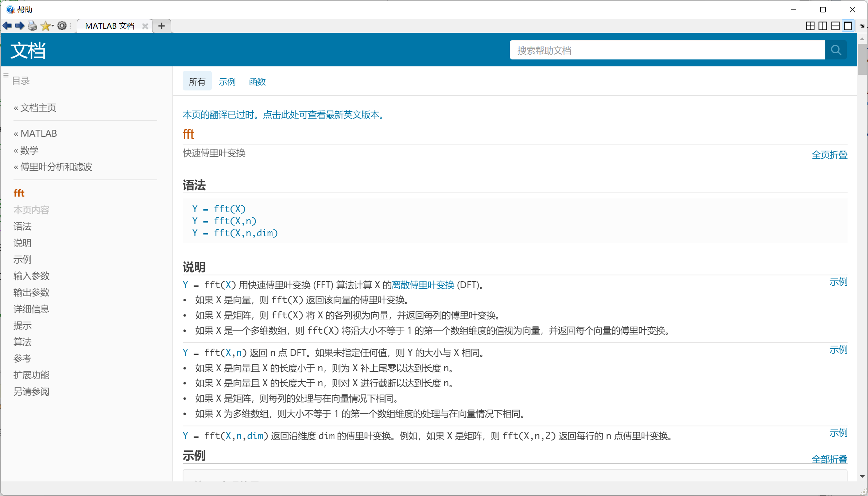Switch to left-right split layout
Screen dimensions: 868x496
[823, 26]
